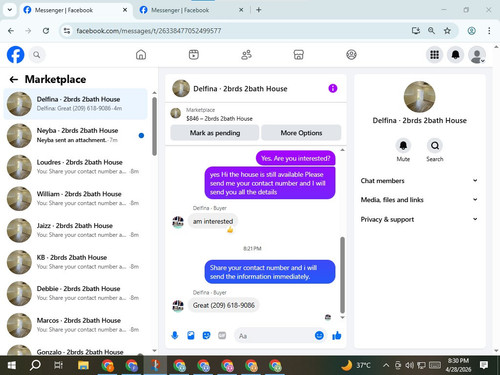Open the Chrome profile icon
The image size is (500, 375).
[x=471, y=31]
